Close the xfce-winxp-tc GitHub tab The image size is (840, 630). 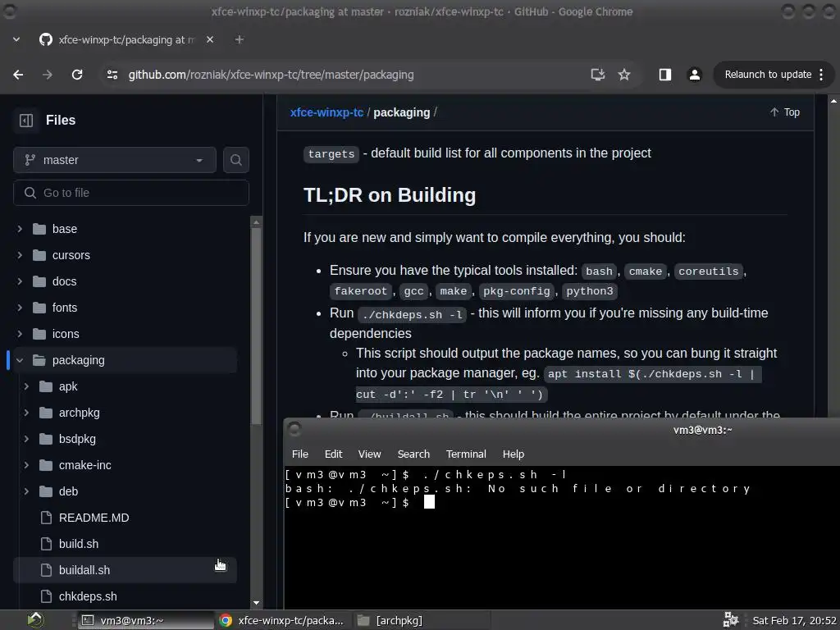click(210, 39)
